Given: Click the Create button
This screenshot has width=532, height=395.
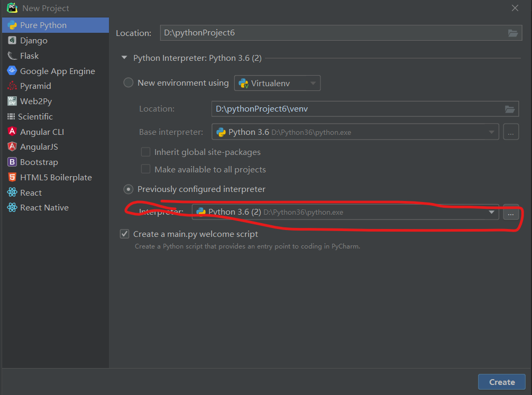Looking at the screenshot, I should click(x=501, y=382).
